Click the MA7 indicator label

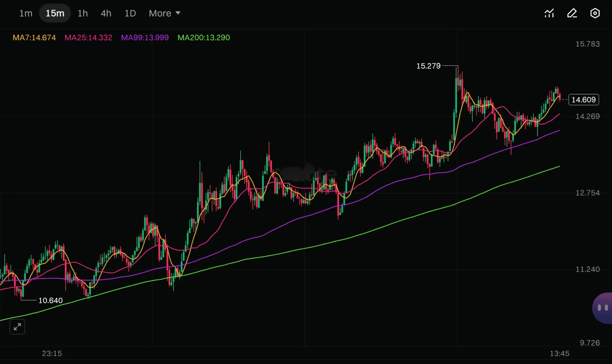34,37
